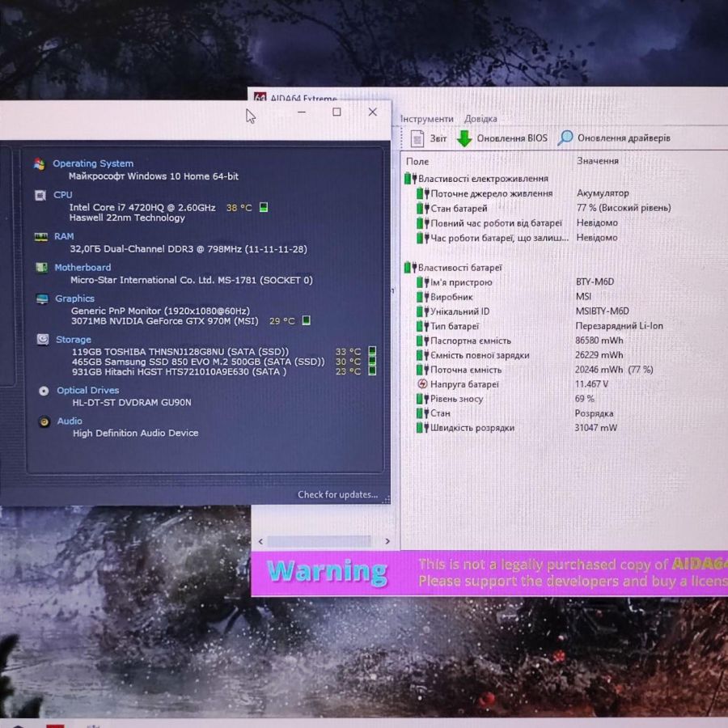Click the Звіт report button in AIDA64

(429, 138)
